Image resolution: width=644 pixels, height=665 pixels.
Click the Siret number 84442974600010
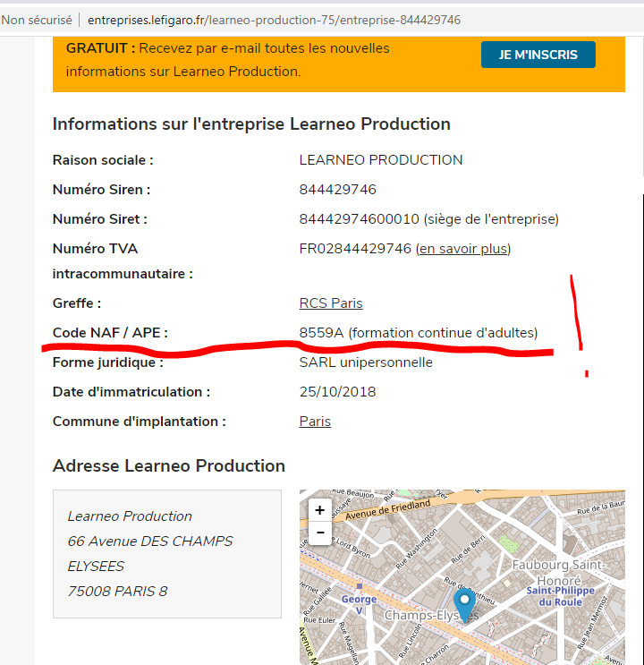point(358,218)
